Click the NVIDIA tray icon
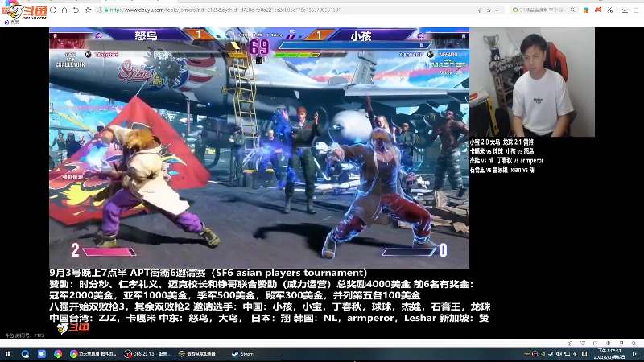The width and height of the screenshot is (644, 362). tap(543, 354)
